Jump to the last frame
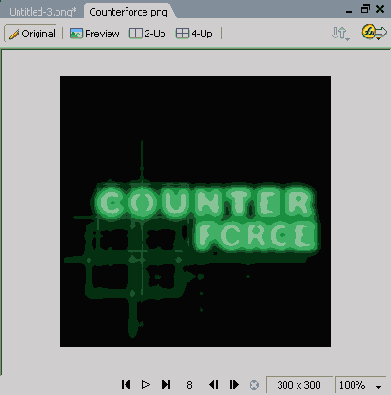391x395 pixels. (166, 384)
